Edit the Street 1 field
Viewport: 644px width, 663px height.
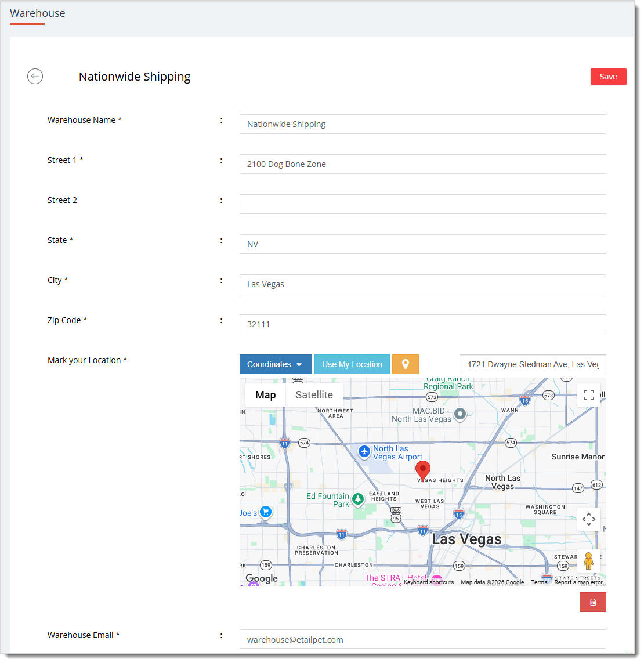tap(422, 164)
